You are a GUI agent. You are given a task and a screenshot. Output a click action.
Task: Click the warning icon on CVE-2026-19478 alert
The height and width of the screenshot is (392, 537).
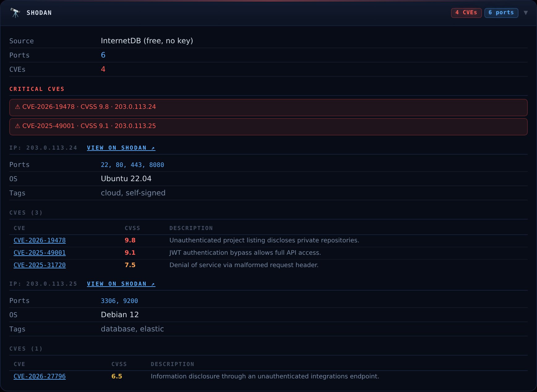pos(18,107)
